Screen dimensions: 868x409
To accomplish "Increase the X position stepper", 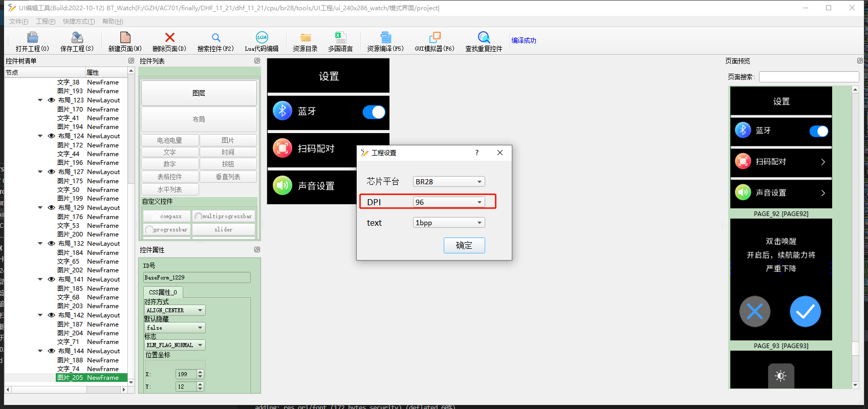I will coord(200,372).
